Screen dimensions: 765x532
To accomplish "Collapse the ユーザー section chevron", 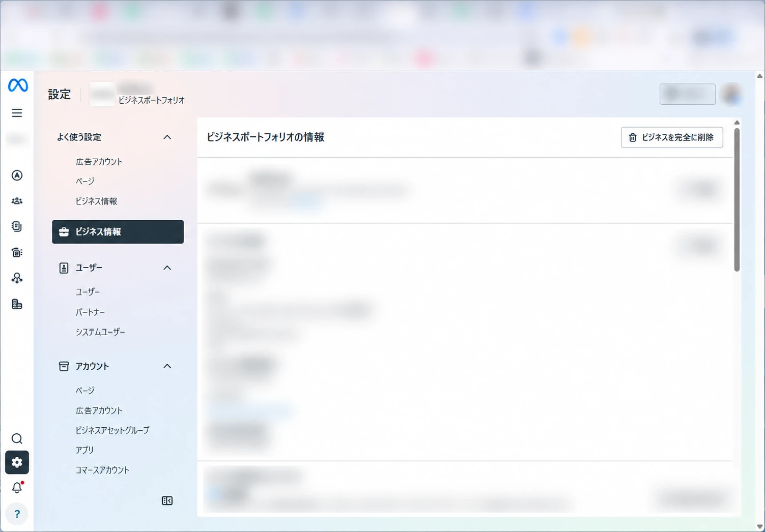I will [x=167, y=268].
